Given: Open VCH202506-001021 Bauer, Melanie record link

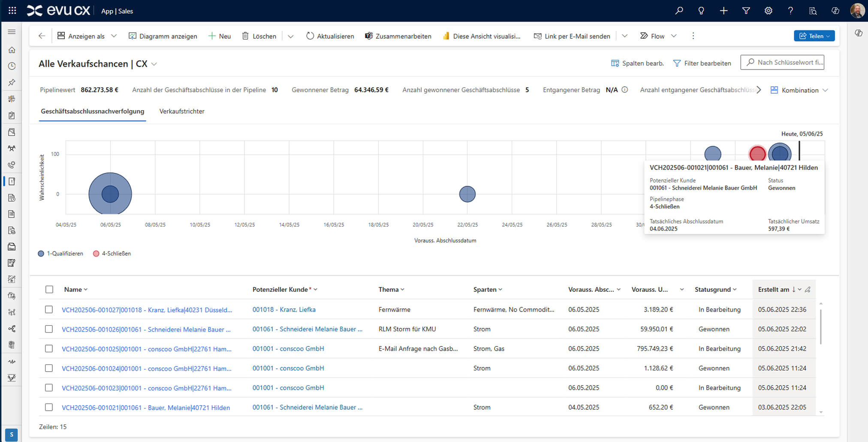Looking at the screenshot, I should [146, 408].
